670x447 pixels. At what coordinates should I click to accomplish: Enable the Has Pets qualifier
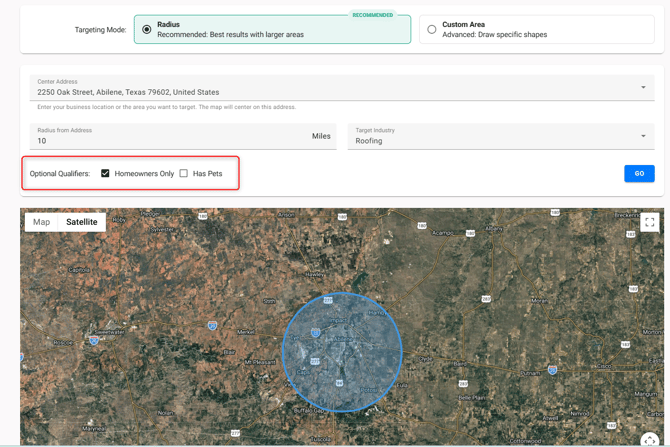(x=184, y=174)
